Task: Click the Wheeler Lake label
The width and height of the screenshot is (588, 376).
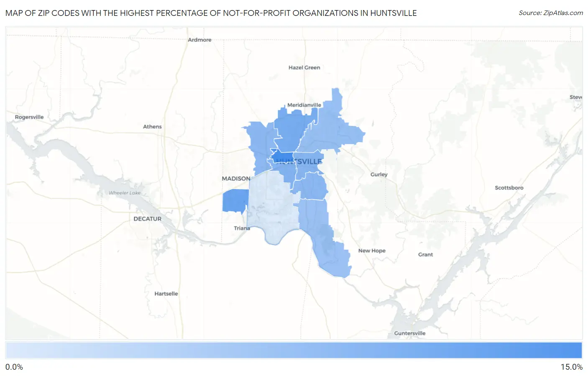Action: (x=125, y=193)
